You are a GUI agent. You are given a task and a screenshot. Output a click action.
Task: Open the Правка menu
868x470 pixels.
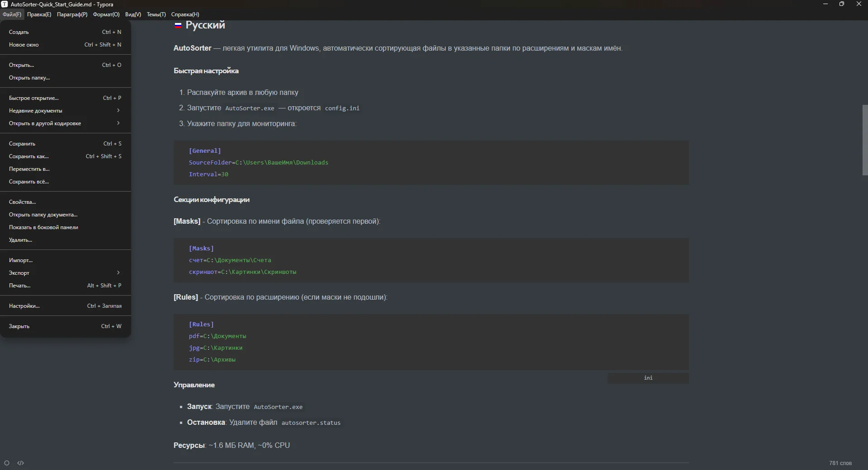(x=39, y=14)
